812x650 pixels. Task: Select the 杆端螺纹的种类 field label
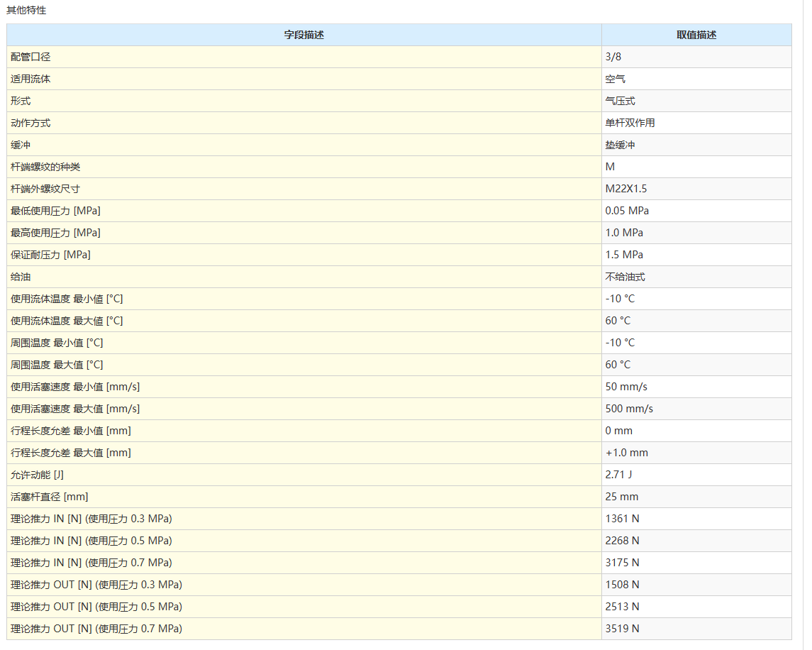[x=45, y=167]
